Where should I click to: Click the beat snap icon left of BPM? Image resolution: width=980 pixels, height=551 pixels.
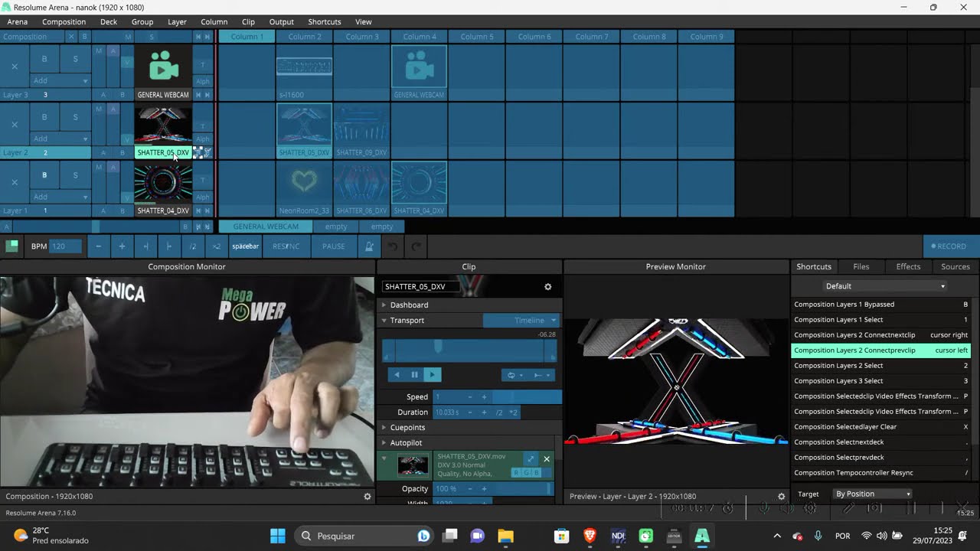tap(12, 246)
